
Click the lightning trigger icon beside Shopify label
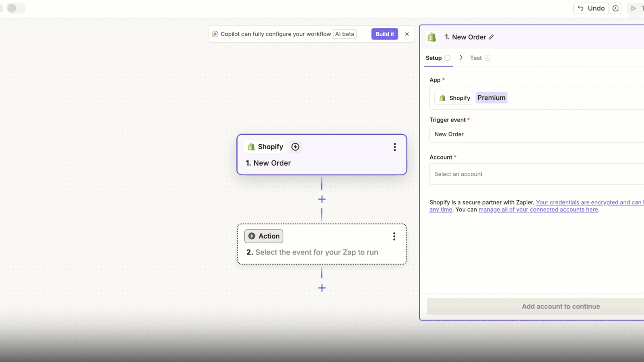[x=295, y=147]
